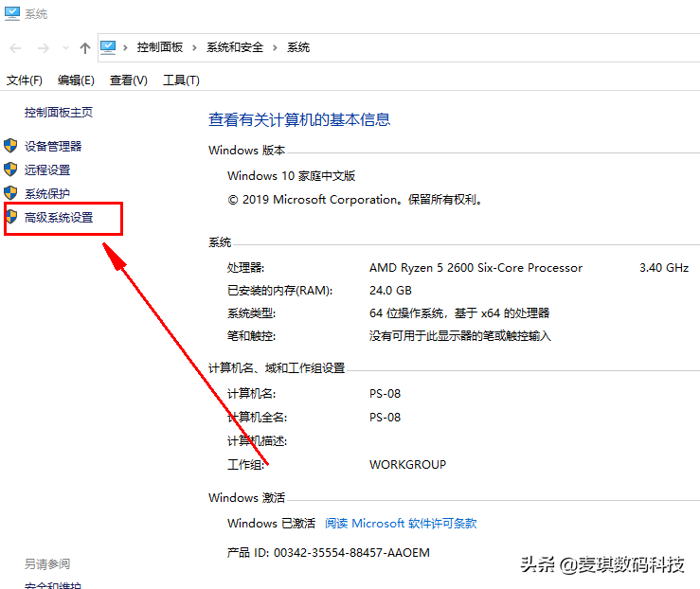Open the 文件(F) menu

[24, 80]
